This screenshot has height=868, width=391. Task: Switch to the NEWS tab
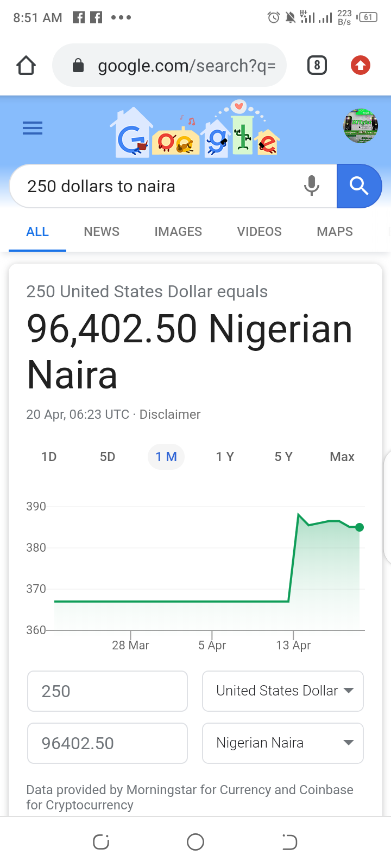[102, 232]
